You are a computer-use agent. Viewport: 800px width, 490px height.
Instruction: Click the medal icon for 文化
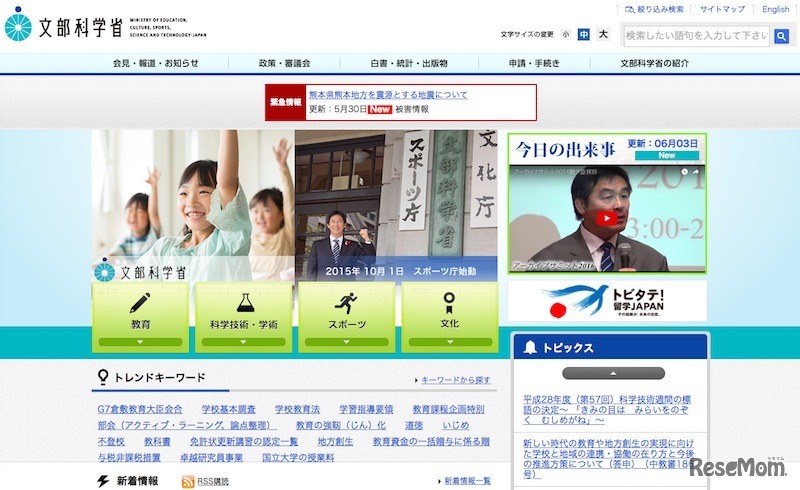coord(449,303)
